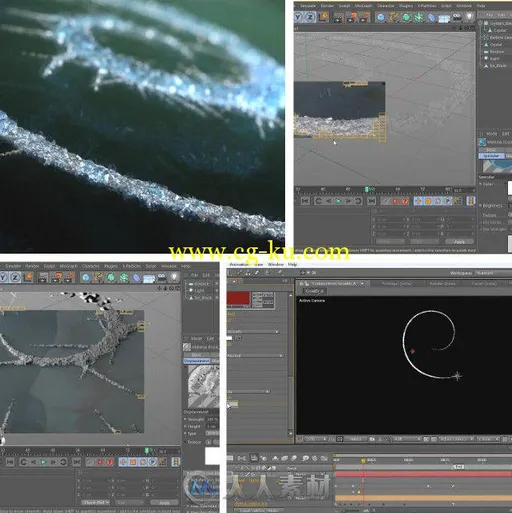Image resolution: width=512 pixels, height=513 pixels.
Task: Click Render View clapboard in top-right Cinema 4D
Action: [338, 17]
